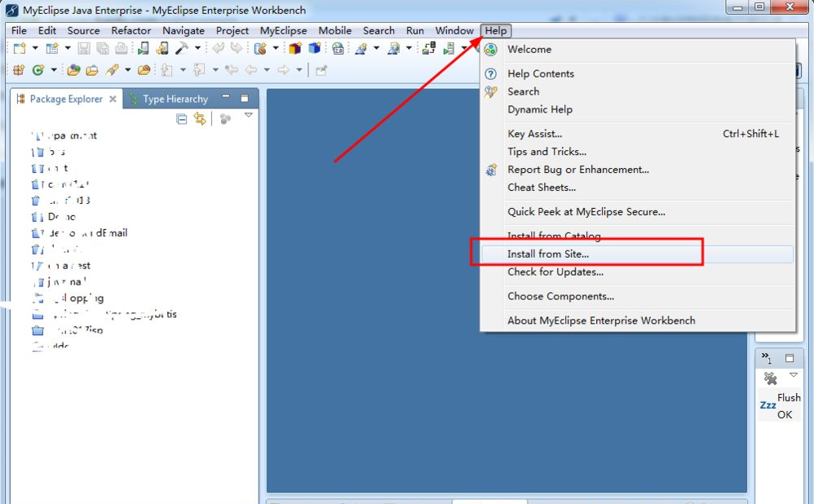Click the server transfer icon
Viewport: 814px width, 504px height.
coord(429,49)
